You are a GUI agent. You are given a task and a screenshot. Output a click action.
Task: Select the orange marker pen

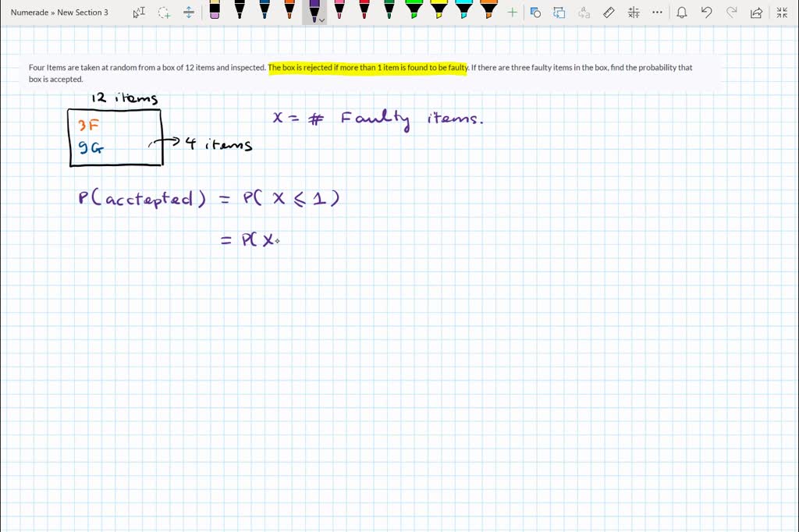[289, 11]
